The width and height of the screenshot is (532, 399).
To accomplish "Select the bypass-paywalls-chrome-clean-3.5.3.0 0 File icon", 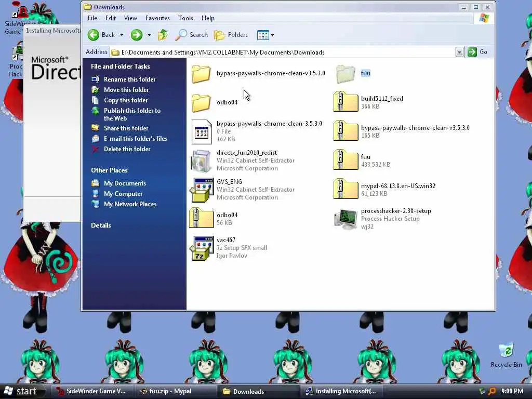I will tap(202, 131).
